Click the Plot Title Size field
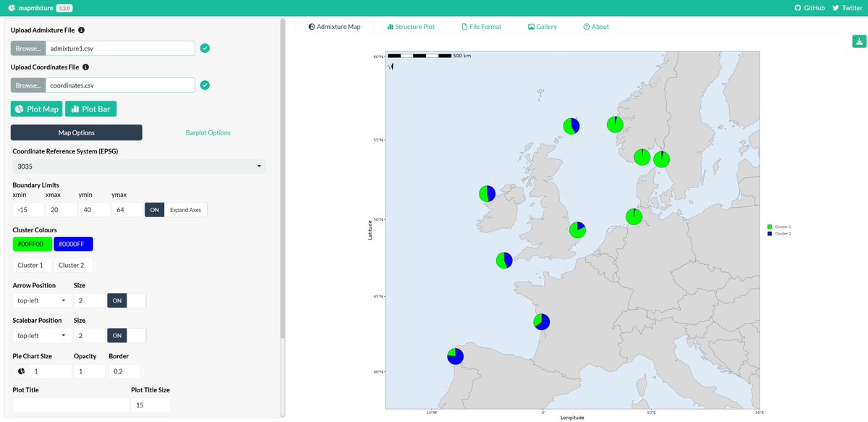This screenshot has height=422, width=868. [150, 405]
